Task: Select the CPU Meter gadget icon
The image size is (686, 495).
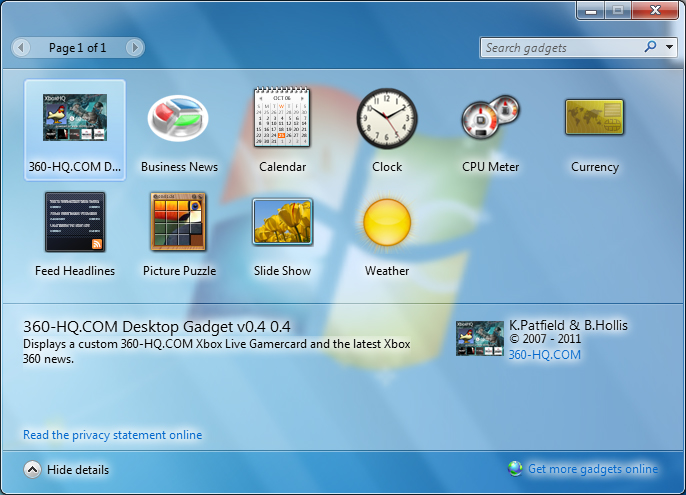Action: 490,117
